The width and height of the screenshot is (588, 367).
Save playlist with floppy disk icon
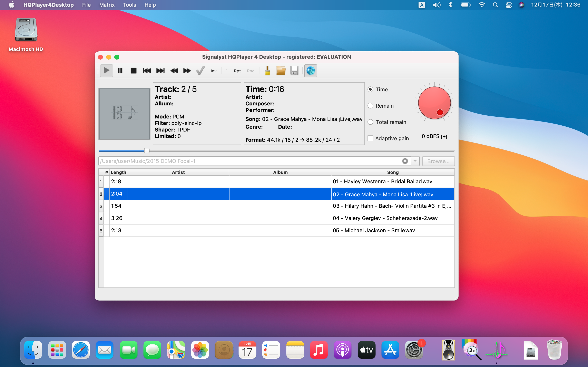[x=294, y=71]
